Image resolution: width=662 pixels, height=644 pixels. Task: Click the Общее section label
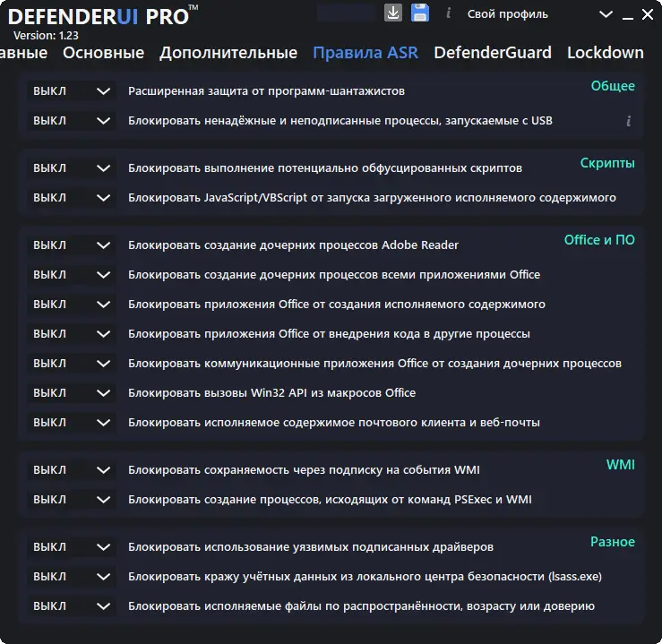(613, 86)
